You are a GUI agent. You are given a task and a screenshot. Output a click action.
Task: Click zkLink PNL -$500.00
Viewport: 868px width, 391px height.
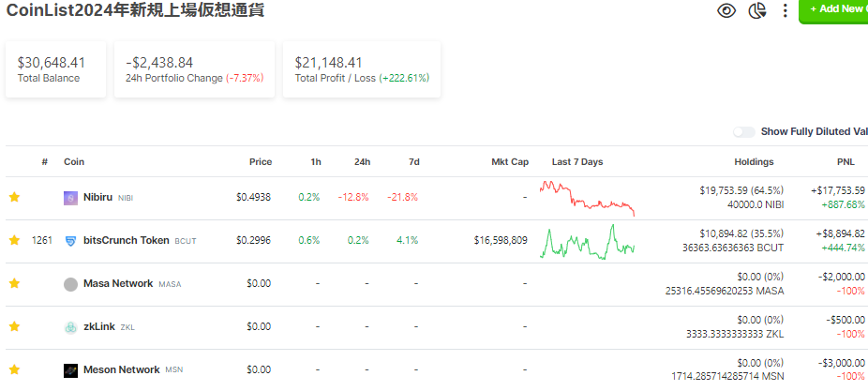[846, 320]
